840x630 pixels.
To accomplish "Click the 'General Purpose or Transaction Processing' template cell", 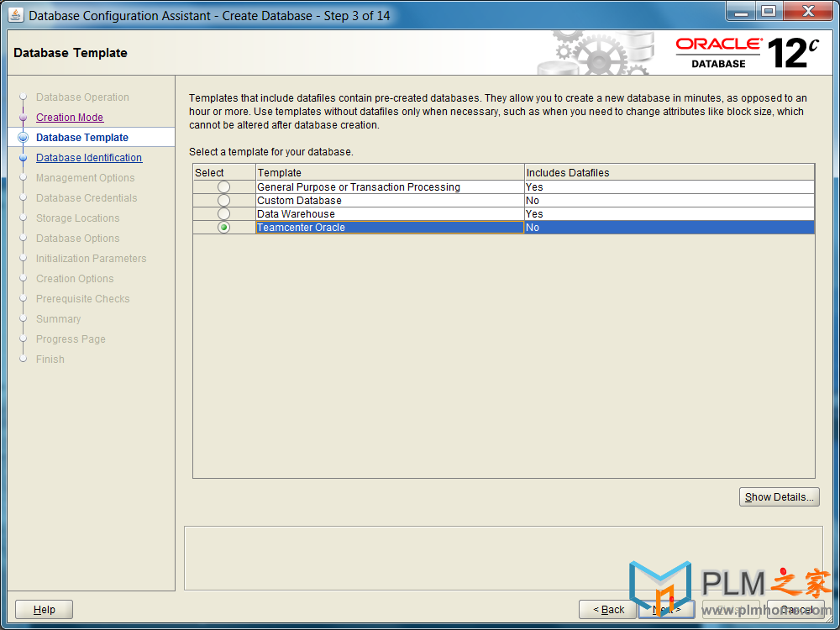I will click(x=390, y=187).
